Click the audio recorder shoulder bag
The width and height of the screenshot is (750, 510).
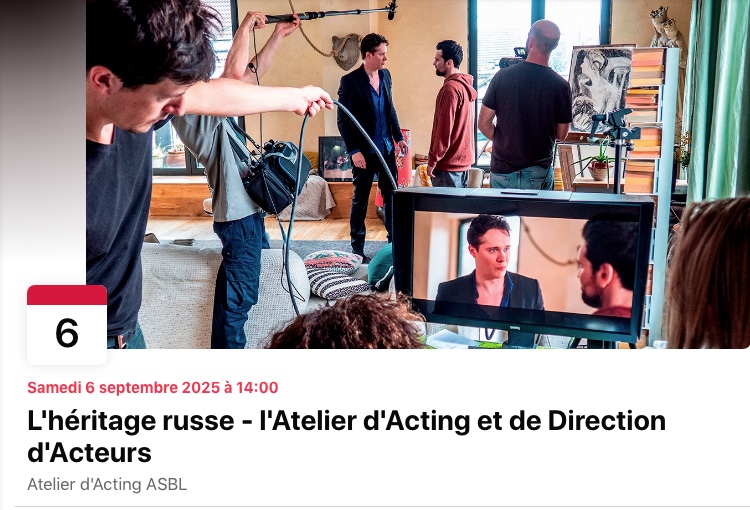click(x=276, y=176)
